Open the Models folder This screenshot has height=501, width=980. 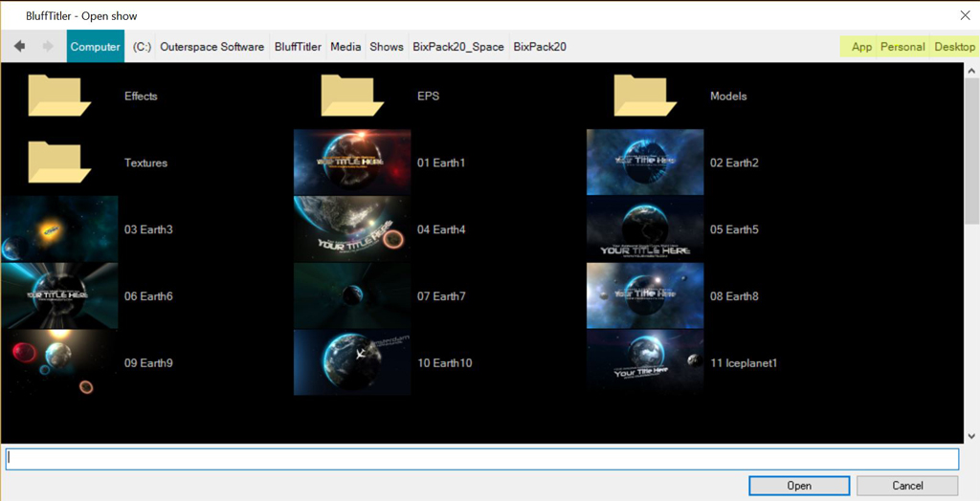[645, 96]
